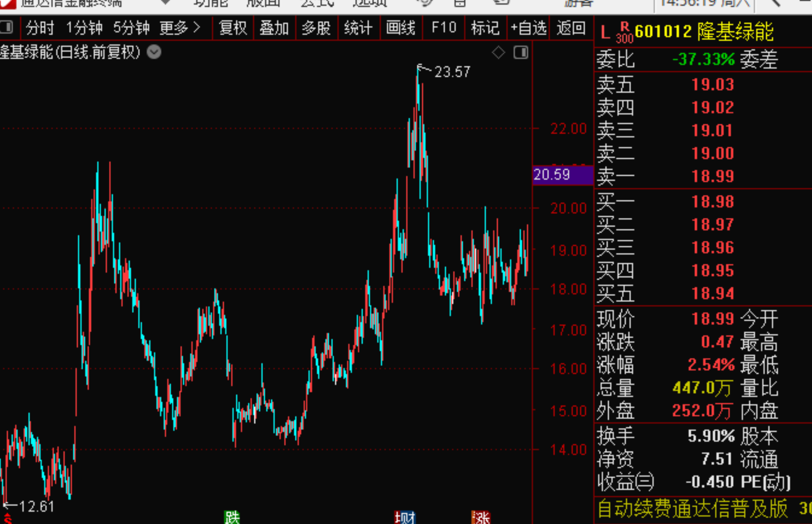Screen dimensions: 812x524
Task: Click the 净资 value 7.51
Action: click(x=717, y=459)
